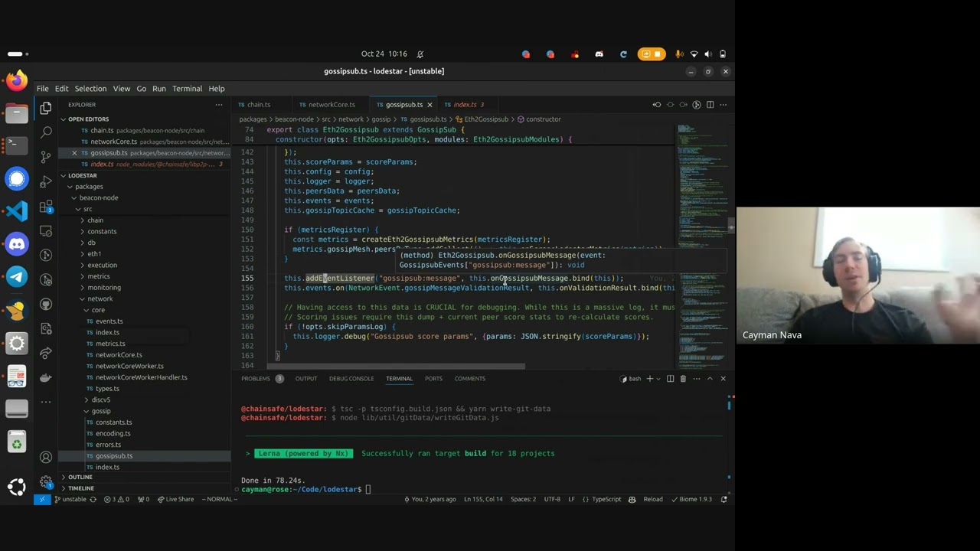Toggle notifications bell in status bar

coord(723,499)
